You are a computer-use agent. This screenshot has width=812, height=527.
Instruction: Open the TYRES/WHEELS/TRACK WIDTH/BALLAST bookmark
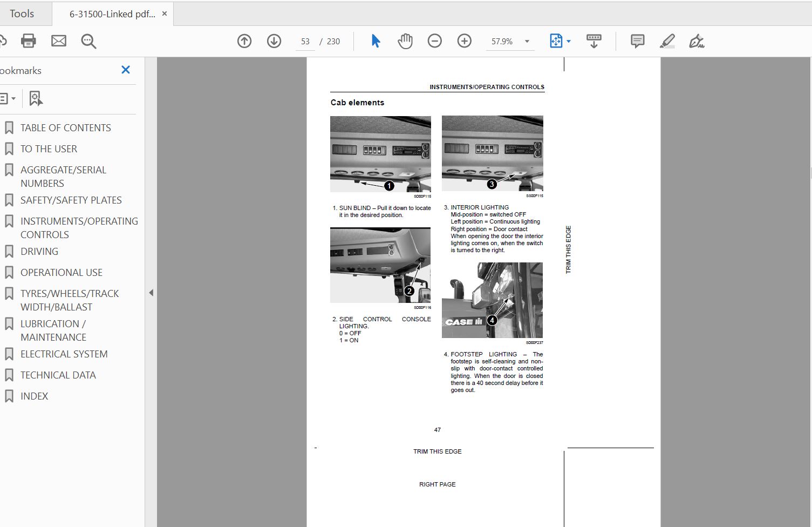point(70,300)
